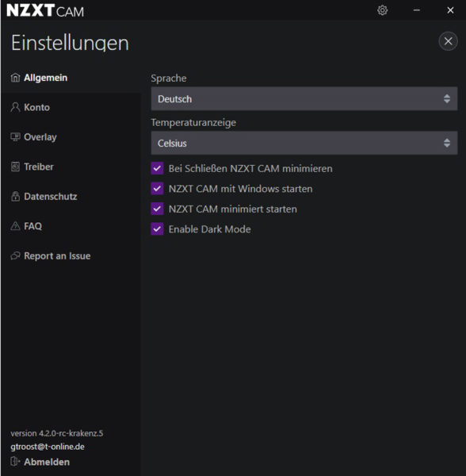Click the FAQ warning triangle icon

tap(15, 226)
